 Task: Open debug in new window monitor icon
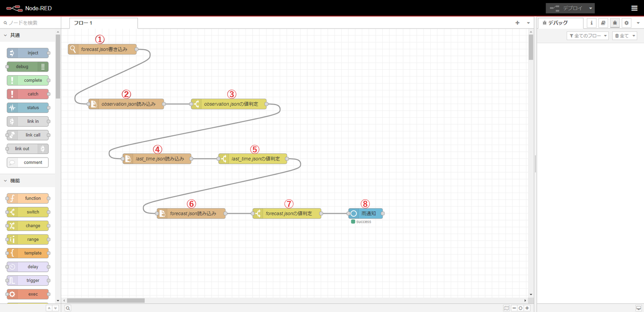pos(639,308)
